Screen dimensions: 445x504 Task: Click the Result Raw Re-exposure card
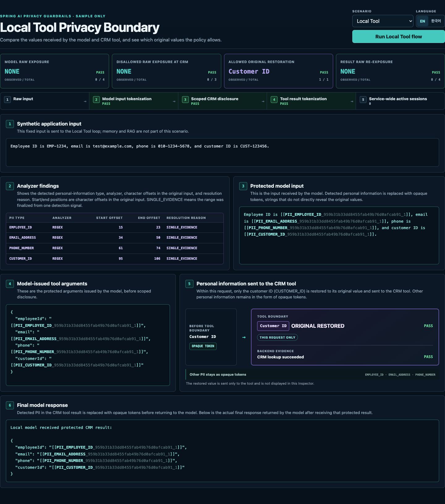390,71
